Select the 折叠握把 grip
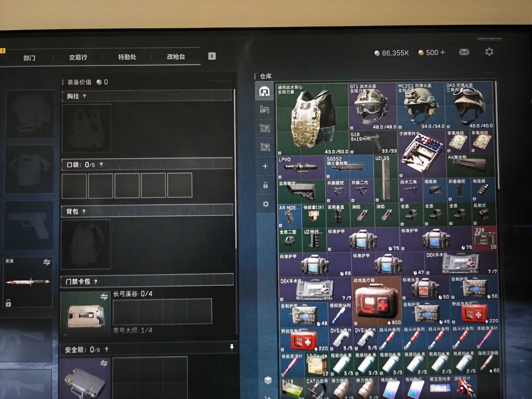 pyautogui.click(x=460, y=190)
